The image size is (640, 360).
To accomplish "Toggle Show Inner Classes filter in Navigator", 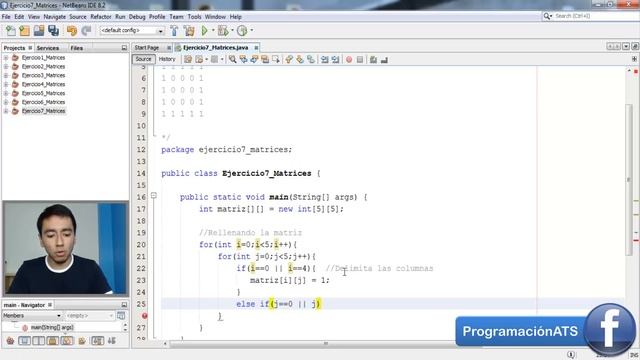I will tap(67, 341).
